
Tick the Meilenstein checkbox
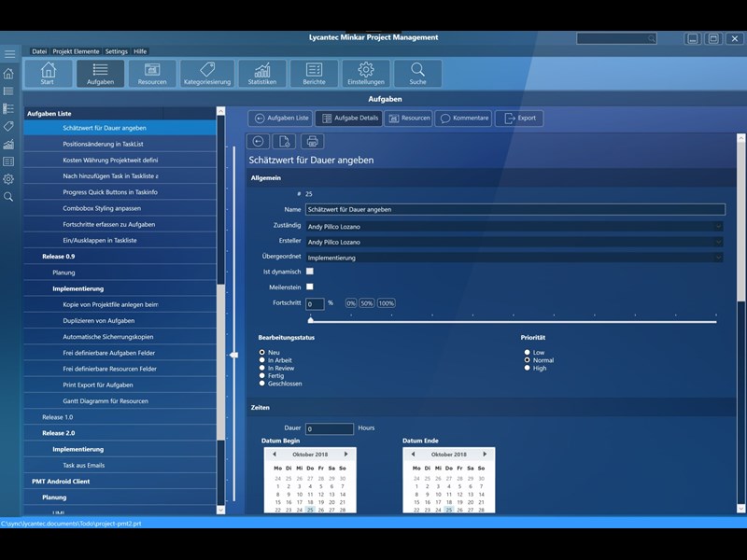[x=310, y=287]
